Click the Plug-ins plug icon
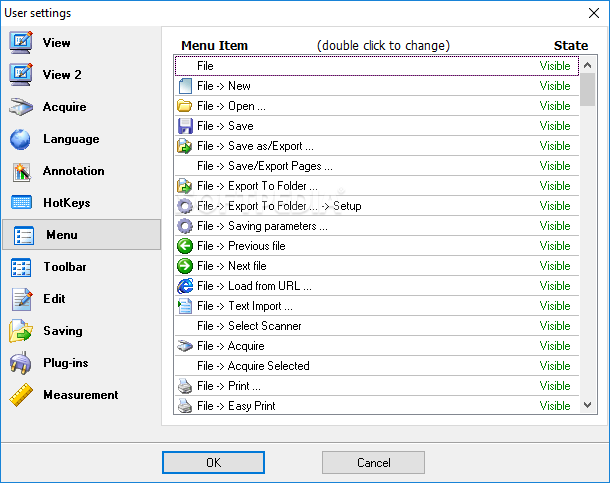610x483 pixels. click(x=21, y=363)
